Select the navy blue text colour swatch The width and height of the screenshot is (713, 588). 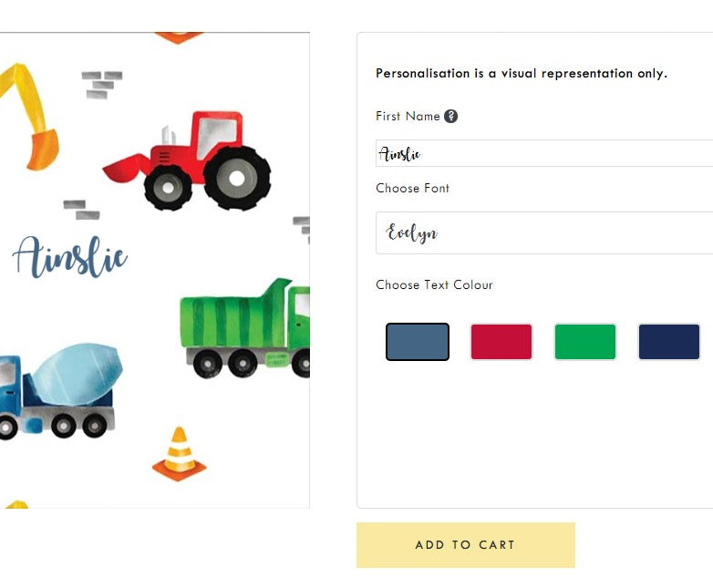click(x=669, y=342)
